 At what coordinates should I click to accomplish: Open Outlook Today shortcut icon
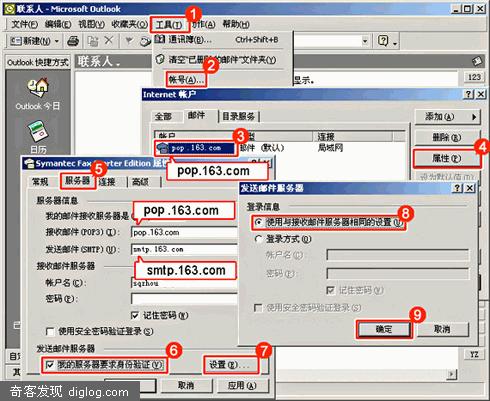pyautogui.click(x=38, y=87)
